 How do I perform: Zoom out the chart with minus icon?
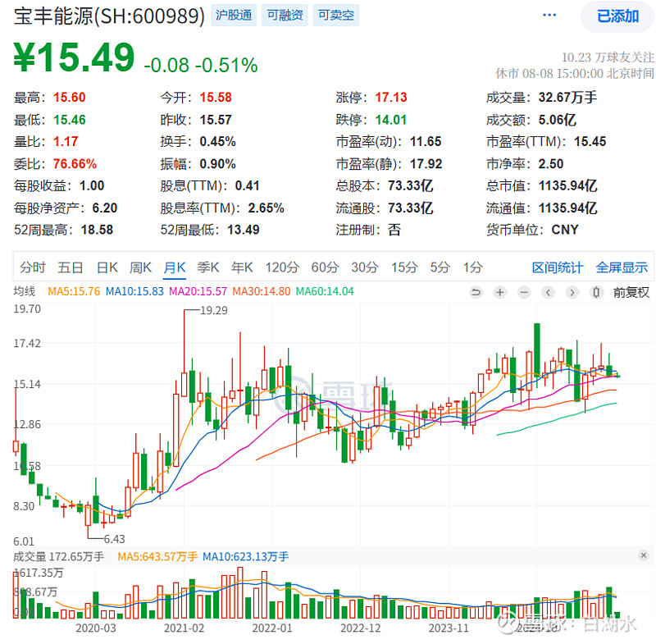pyautogui.click(x=524, y=292)
